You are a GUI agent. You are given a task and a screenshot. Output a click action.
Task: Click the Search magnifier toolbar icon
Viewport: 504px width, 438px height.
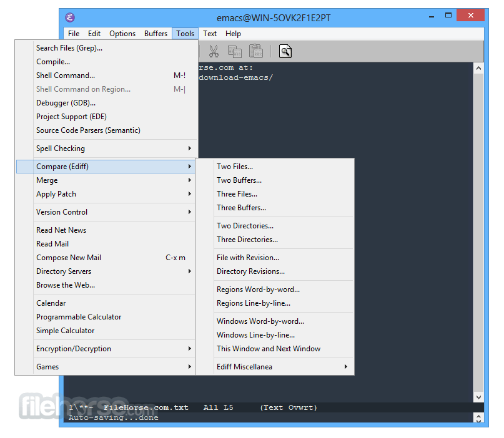point(285,51)
